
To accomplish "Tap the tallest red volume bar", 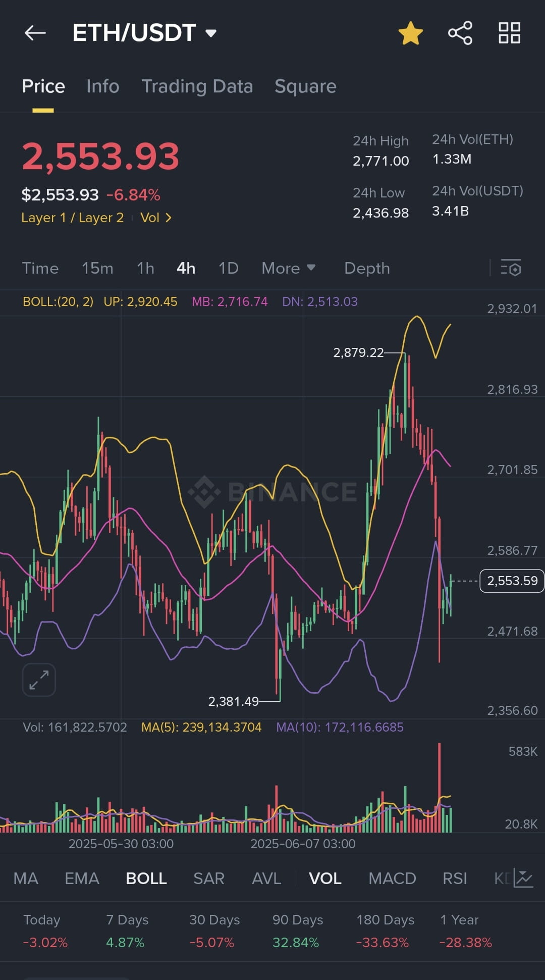I will [440, 788].
